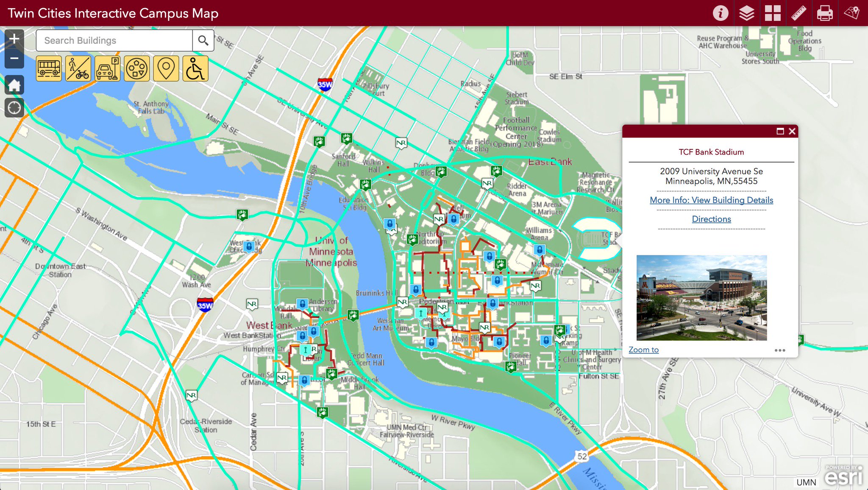Maximize the TCF Bank Stadium popup

point(780,132)
